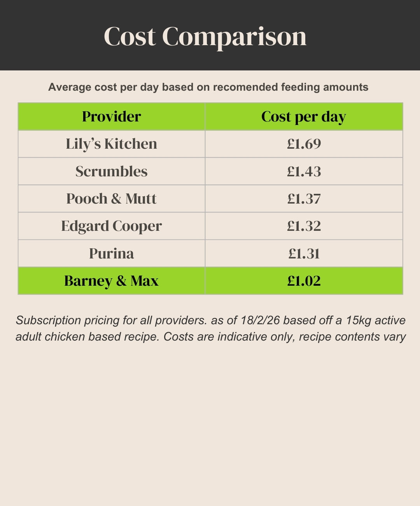420x506 pixels.
Task: Select the "Provider" column header
Action: pos(111,116)
